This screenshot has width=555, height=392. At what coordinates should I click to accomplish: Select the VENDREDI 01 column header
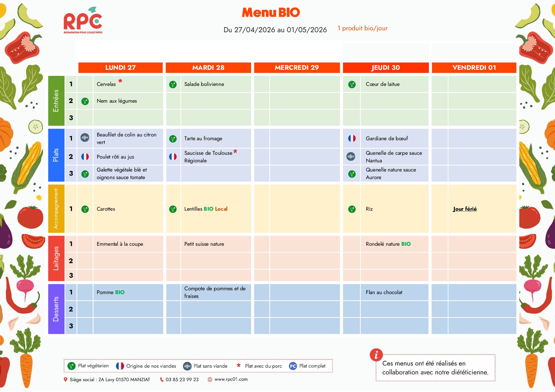[474, 68]
